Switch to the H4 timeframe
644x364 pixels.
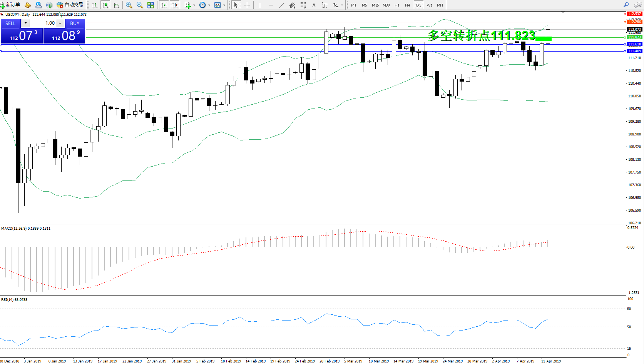pyautogui.click(x=407, y=5)
